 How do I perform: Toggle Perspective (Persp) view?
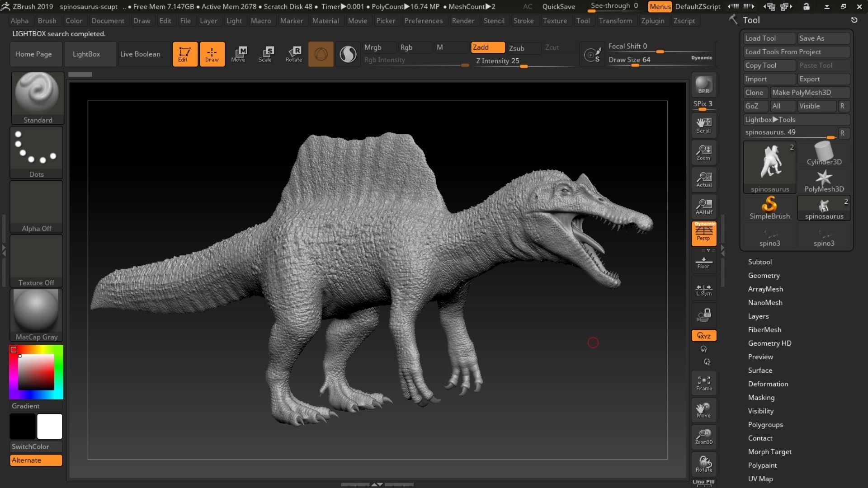coord(704,234)
